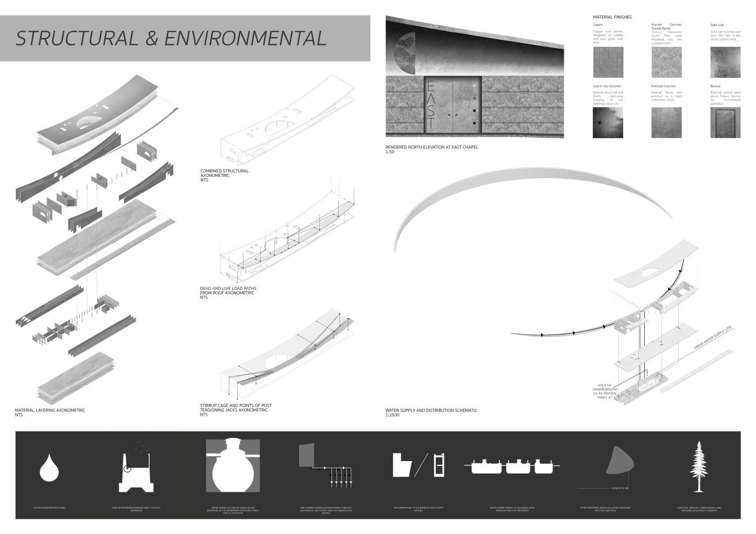Click the Water Supply and Distribution Schematic caption
The width and height of the screenshot is (756, 534).
coord(431,413)
